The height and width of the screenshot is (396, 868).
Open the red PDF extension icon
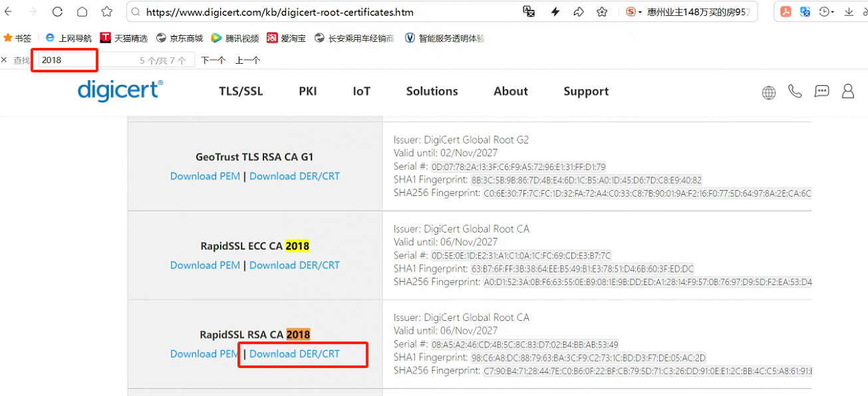[x=786, y=12]
